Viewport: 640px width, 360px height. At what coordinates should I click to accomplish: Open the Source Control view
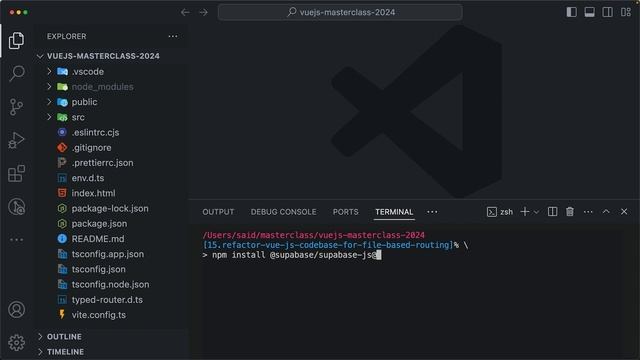click(x=16, y=107)
